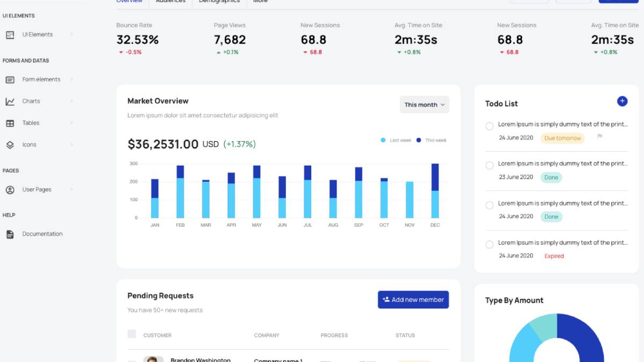Open Icons in the sidebar

point(29,145)
